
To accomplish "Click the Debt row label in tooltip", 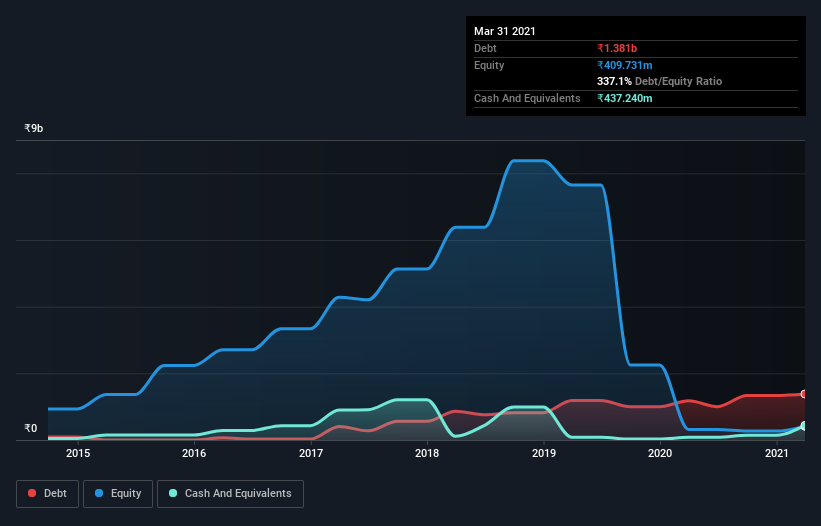I will coord(485,48).
